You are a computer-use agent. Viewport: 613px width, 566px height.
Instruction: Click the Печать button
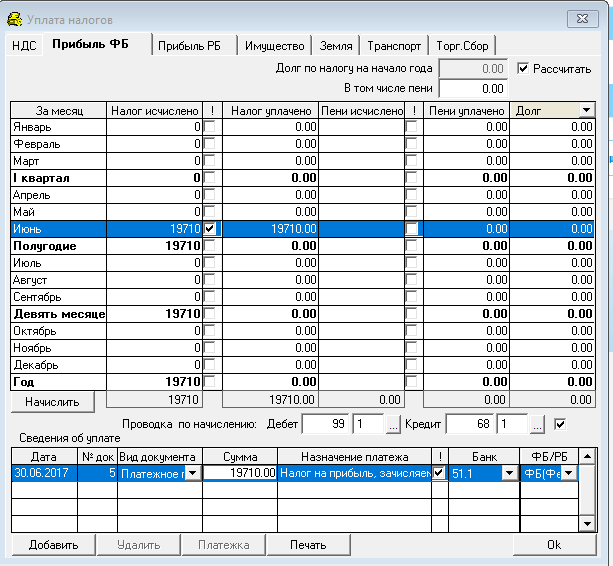(x=308, y=545)
